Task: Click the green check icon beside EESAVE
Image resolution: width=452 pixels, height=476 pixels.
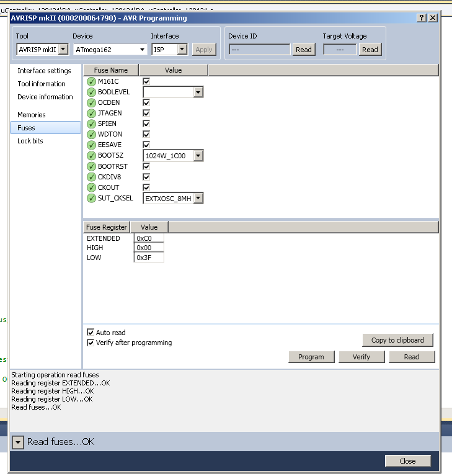Action: (91, 145)
